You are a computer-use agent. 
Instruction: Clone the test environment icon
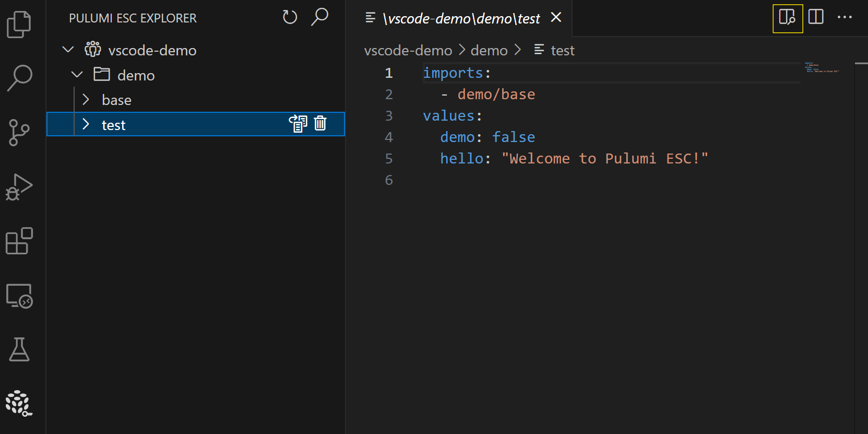coord(298,124)
